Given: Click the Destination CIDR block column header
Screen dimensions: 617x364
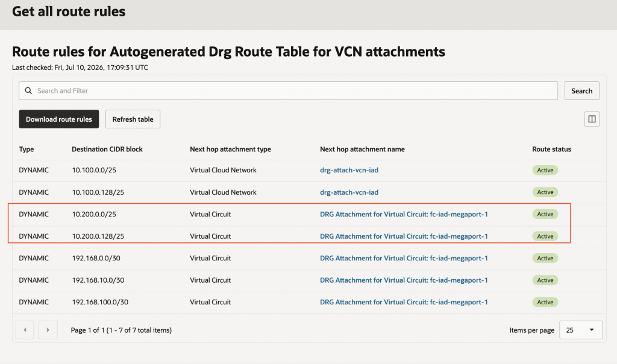Looking at the screenshot, I should 107,149.
